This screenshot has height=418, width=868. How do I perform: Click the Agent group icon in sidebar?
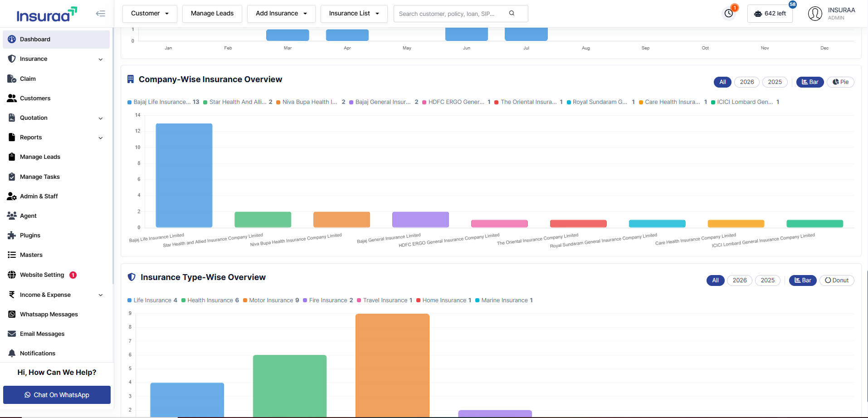tap(12, 216)
